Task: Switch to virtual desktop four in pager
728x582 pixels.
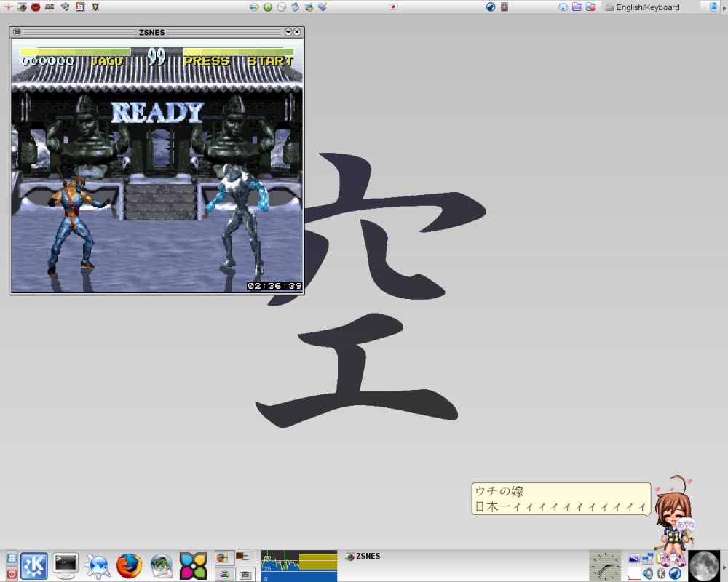Action: tap(245, 574)
